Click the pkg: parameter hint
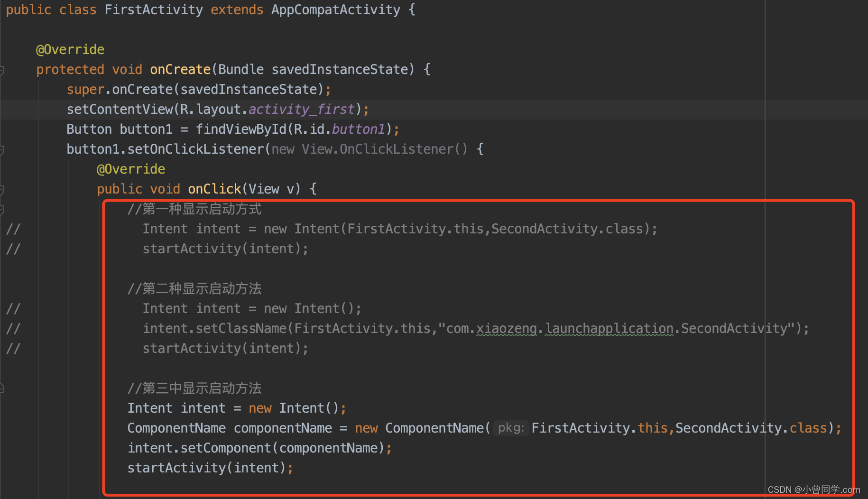868x499 pixels. pos(511,428)
